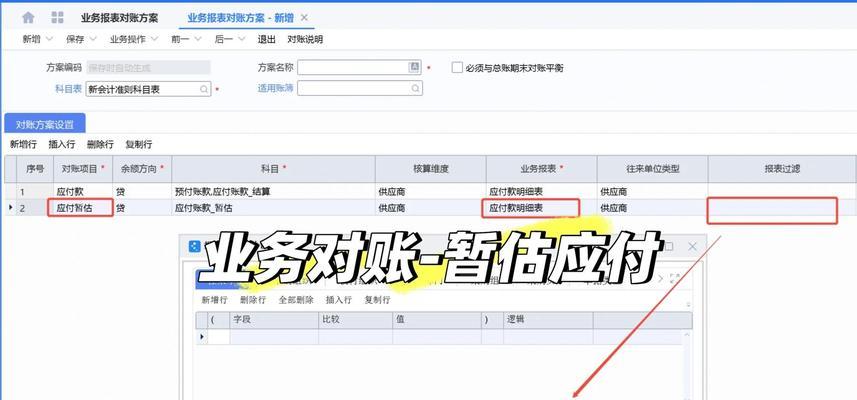
Task: Click the 字段 column header in dialog
Action: tap(274, 320)
